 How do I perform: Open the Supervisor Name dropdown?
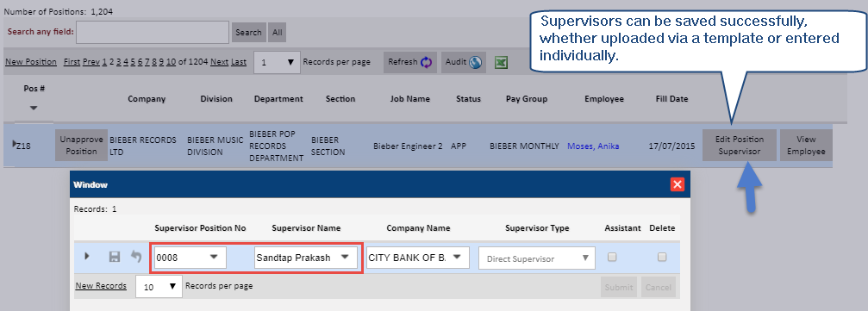coord(345,257)
